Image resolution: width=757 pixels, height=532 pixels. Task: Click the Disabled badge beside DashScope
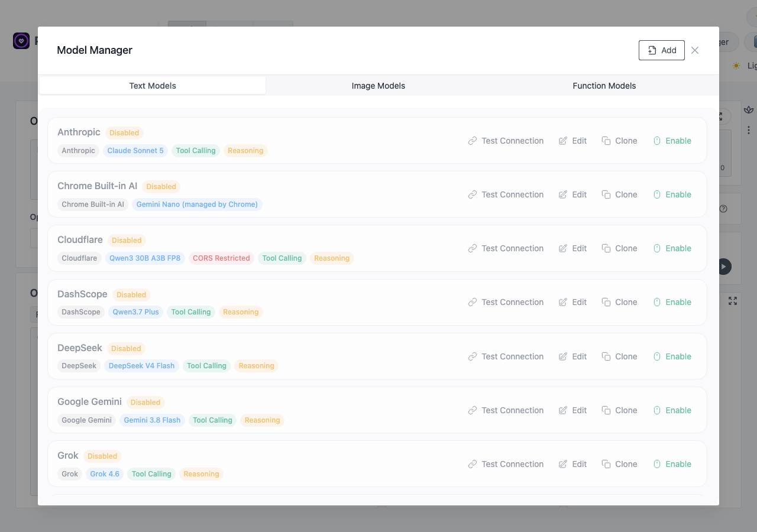coord(131,295)
